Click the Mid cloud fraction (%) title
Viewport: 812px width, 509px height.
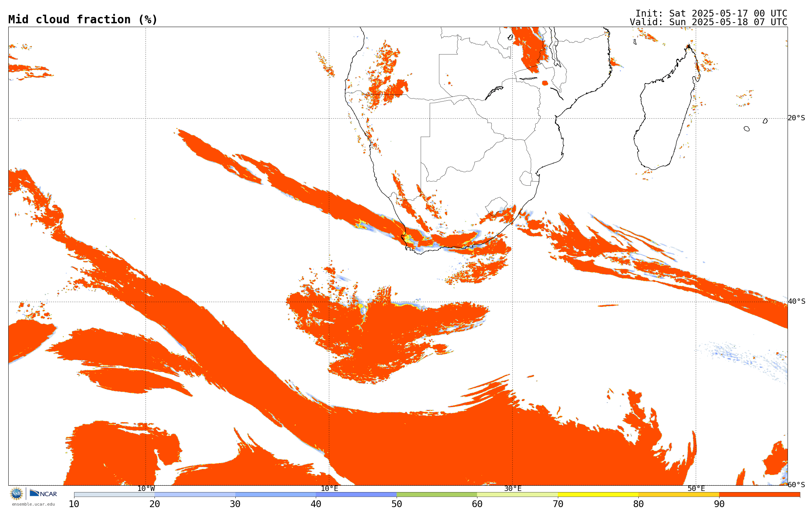pos(83,20)
